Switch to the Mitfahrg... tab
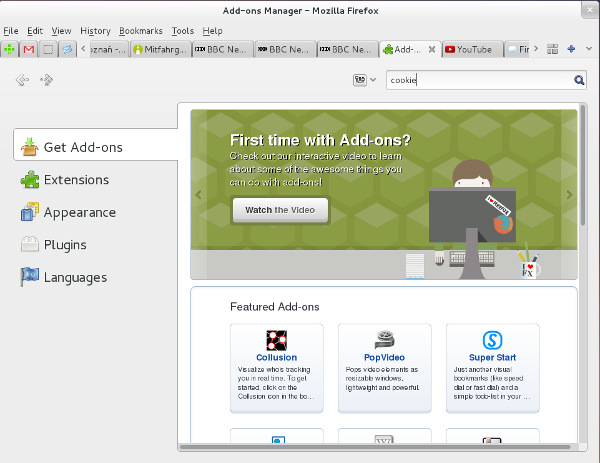600x463 pixels. click(161, 49)
